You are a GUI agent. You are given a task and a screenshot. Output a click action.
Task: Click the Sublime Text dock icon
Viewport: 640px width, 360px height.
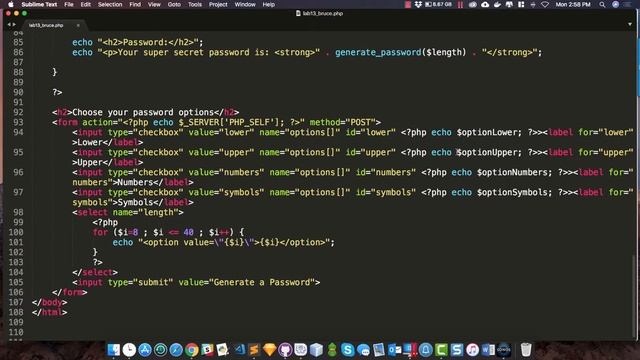[254, 350]
